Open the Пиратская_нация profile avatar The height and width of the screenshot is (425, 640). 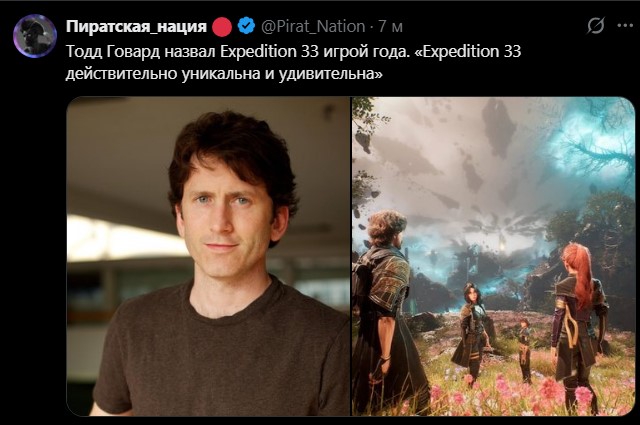pos(35,36)
